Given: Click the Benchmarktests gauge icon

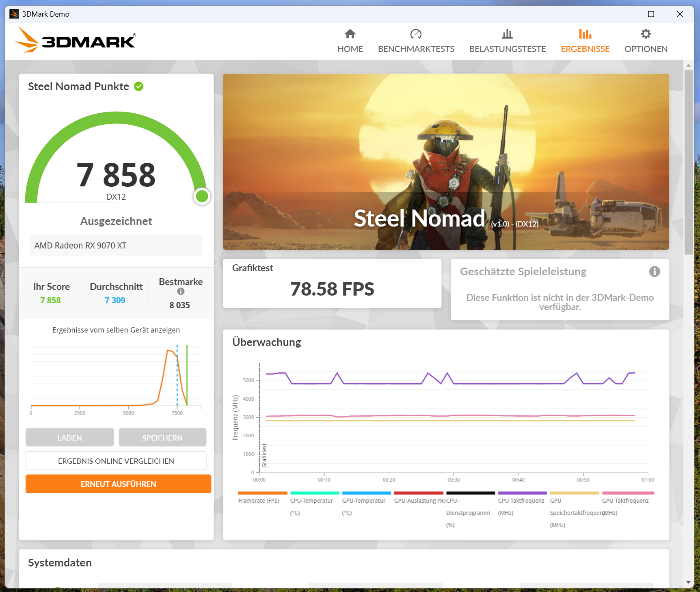Looking at the screenshot, I should [x=416, y=34].
